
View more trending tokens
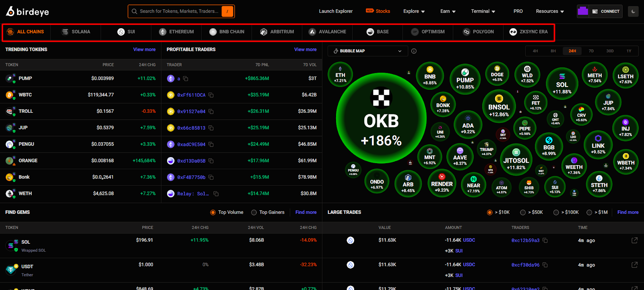tap(144, 50)
